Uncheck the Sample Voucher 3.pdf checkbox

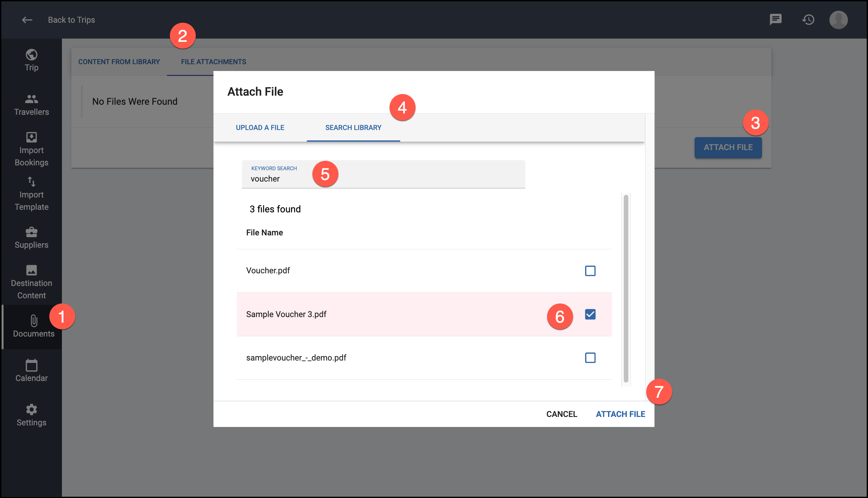pyautogui.click(x=590, y=314)
